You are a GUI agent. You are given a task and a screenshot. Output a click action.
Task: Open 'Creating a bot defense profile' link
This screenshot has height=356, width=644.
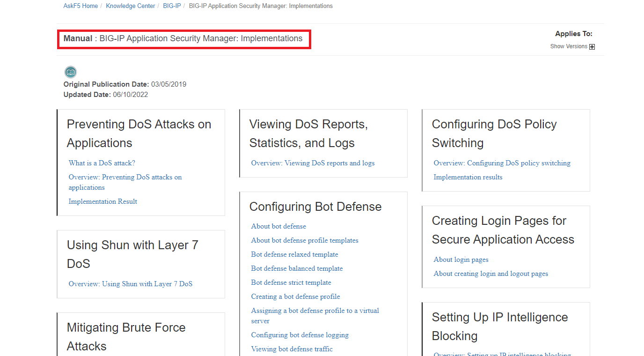click(295, 297)
